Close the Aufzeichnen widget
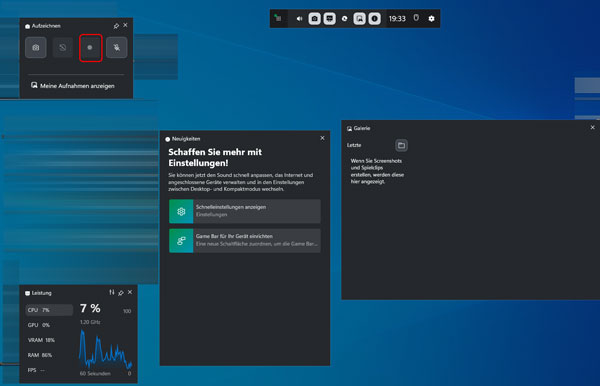Image resolution: width=600 pixels, height=386 pixels. [x=126, y=25]
